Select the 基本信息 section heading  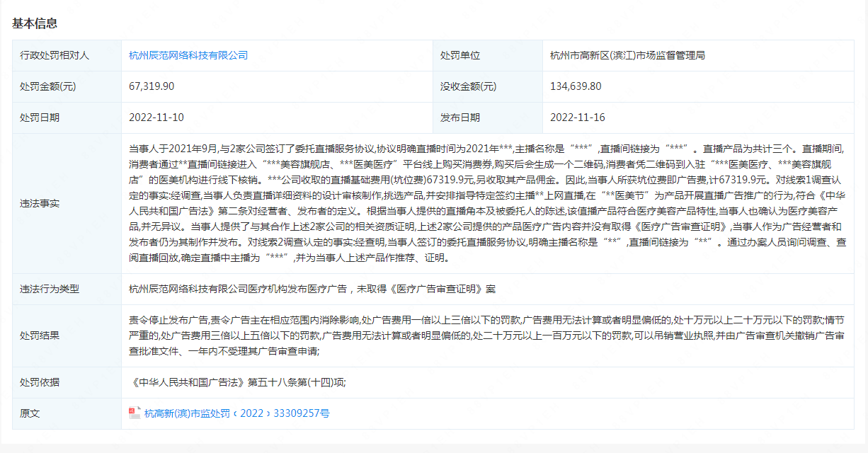pyautogui.click(x=35, y=23)
